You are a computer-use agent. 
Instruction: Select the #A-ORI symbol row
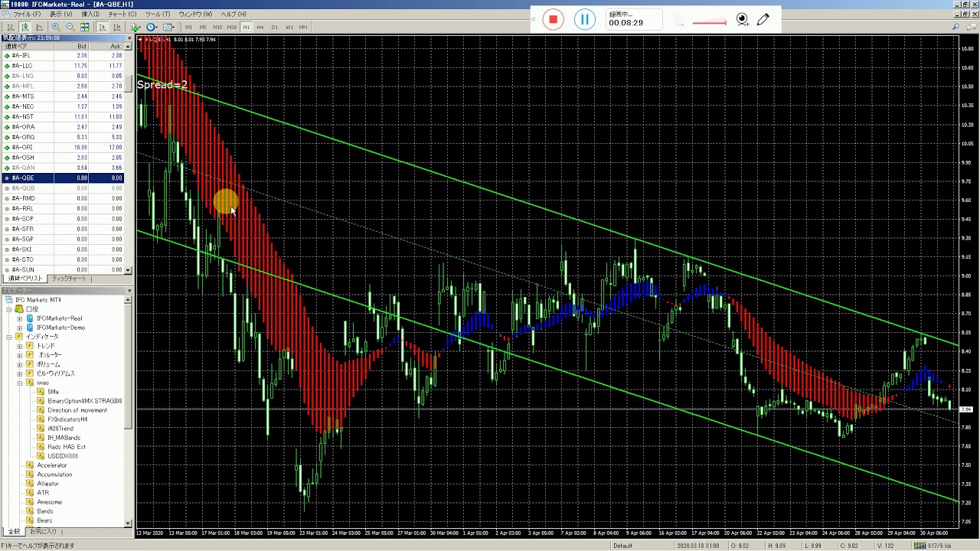coord(63,147)
